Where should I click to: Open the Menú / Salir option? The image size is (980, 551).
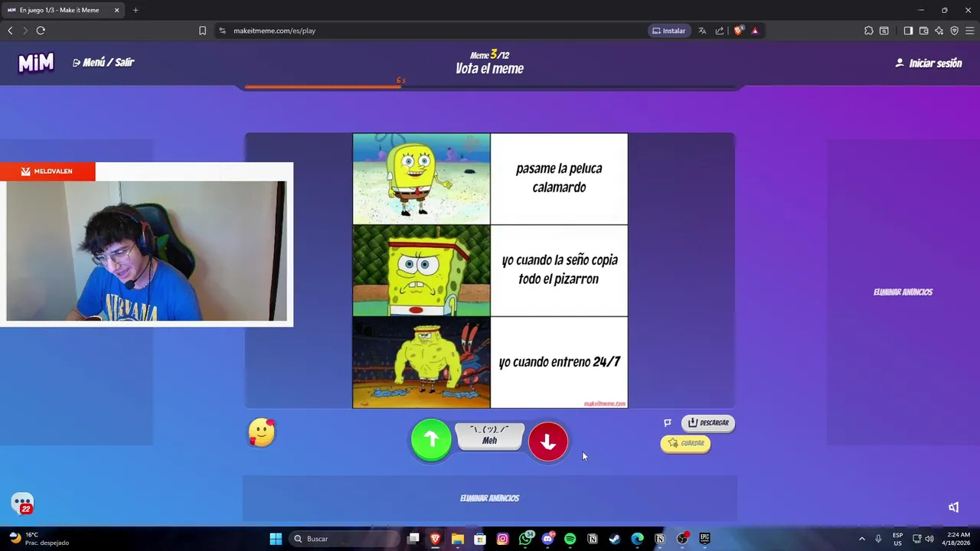[103, 63]
